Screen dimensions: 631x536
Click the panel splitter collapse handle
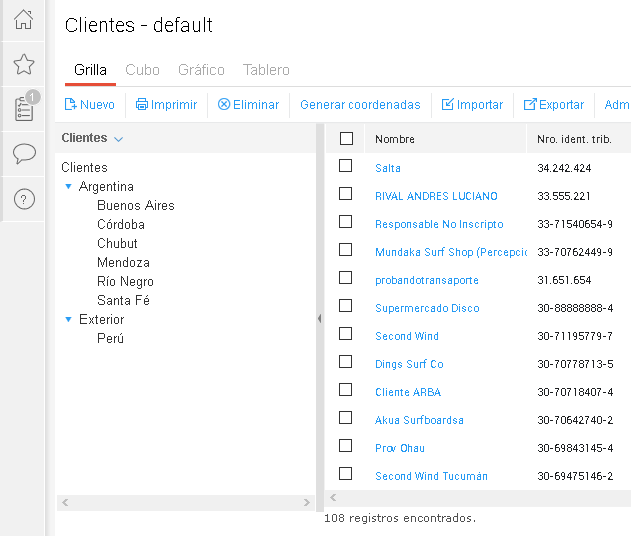pyautogui.click(x=319, y=319)
